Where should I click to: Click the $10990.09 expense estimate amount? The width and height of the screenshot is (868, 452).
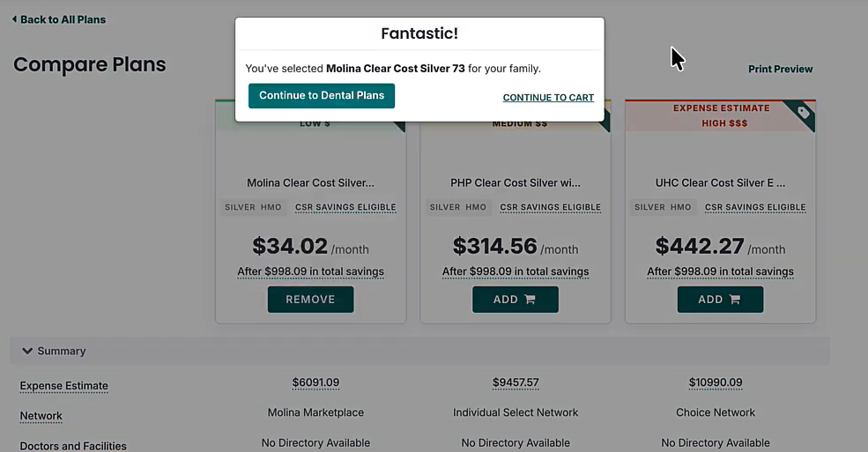tap(716, 382)
